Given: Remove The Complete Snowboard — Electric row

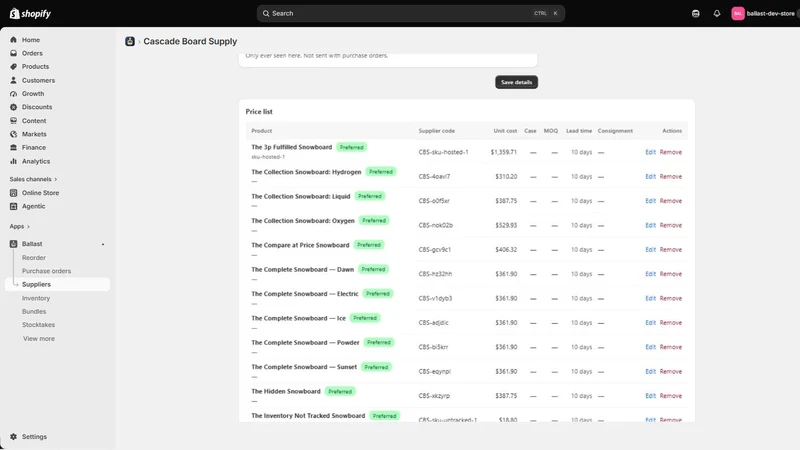Looking at the screenshot, I should (x=670, y=298).
